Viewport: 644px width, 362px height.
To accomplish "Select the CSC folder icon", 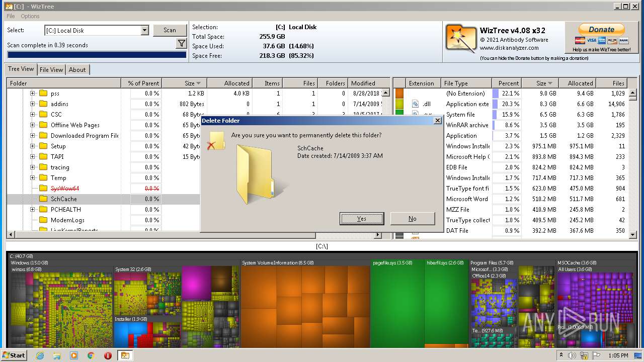I will [x=43, y=115].
